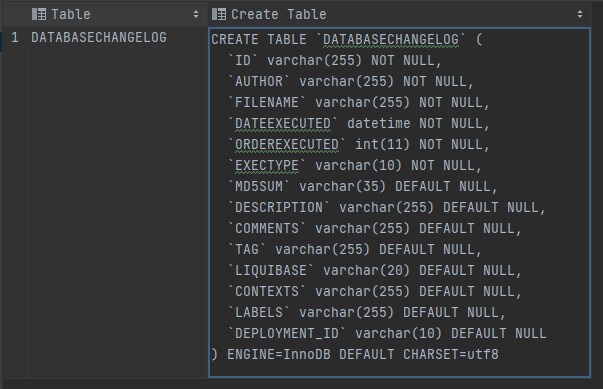The image size is (603, 389).
Task: Click the ENGINE=InnoDB closing line
Action: pyautogui.click(x=355, y=354)
